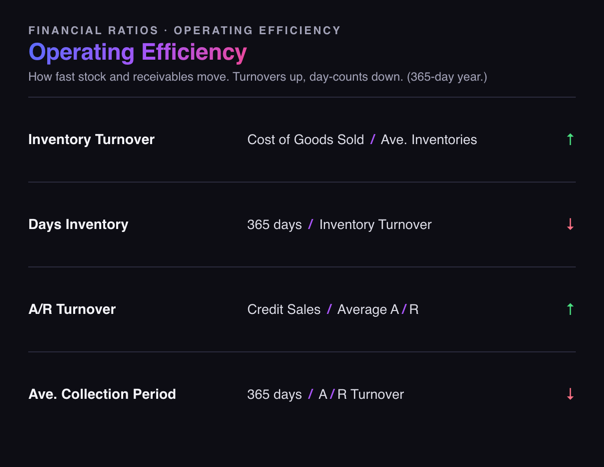The image size is (604, 467).
Task: Click the red down arrow for Days Inventory
Action: coord(570,224)
